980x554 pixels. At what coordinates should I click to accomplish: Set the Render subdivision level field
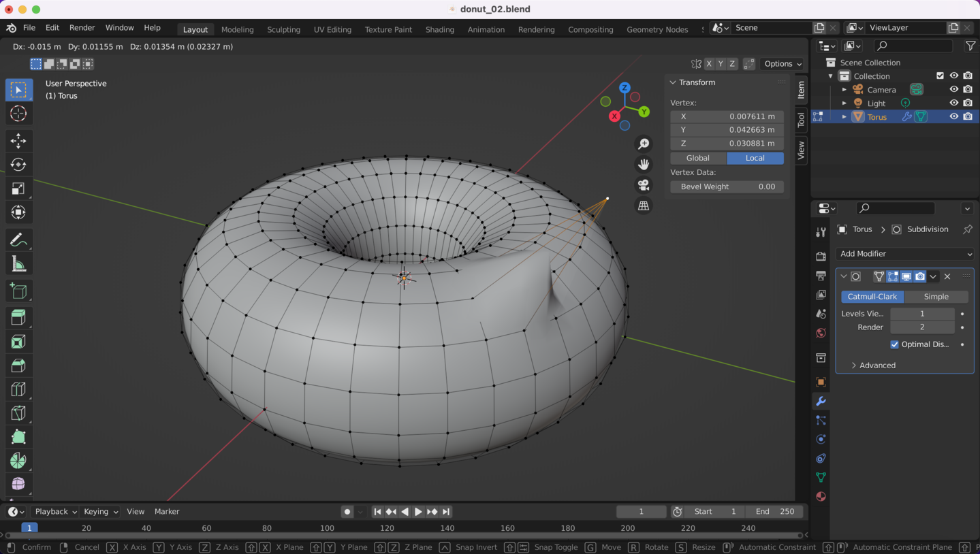(x=922, y=327)
